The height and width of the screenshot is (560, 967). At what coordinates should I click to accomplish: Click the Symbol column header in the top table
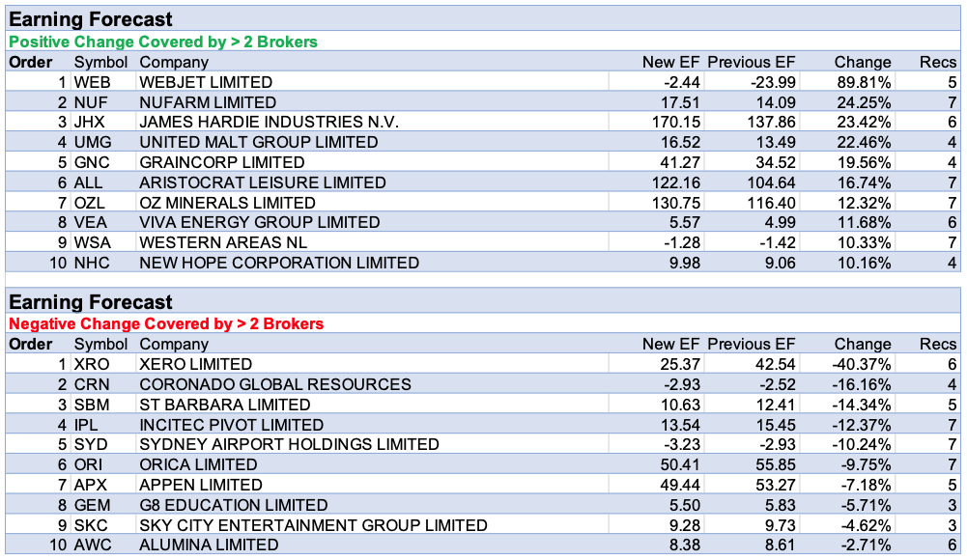[x=100, y=62]
